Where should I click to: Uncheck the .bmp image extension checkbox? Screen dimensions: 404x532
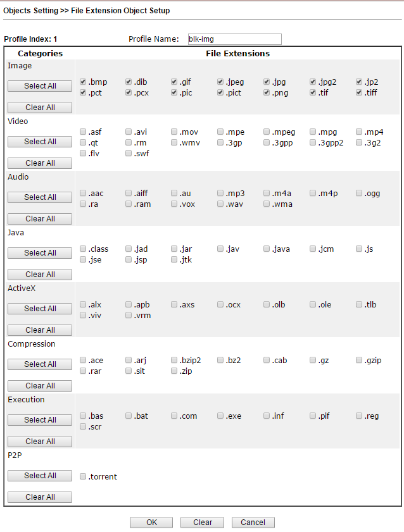click(83, 82)
